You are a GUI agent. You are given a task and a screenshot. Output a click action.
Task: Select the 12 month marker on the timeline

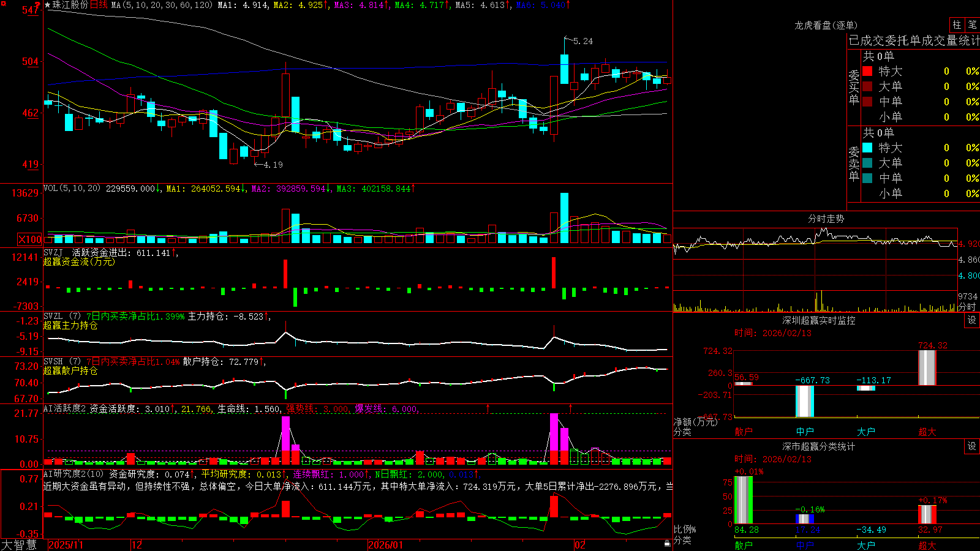[137, 545]
